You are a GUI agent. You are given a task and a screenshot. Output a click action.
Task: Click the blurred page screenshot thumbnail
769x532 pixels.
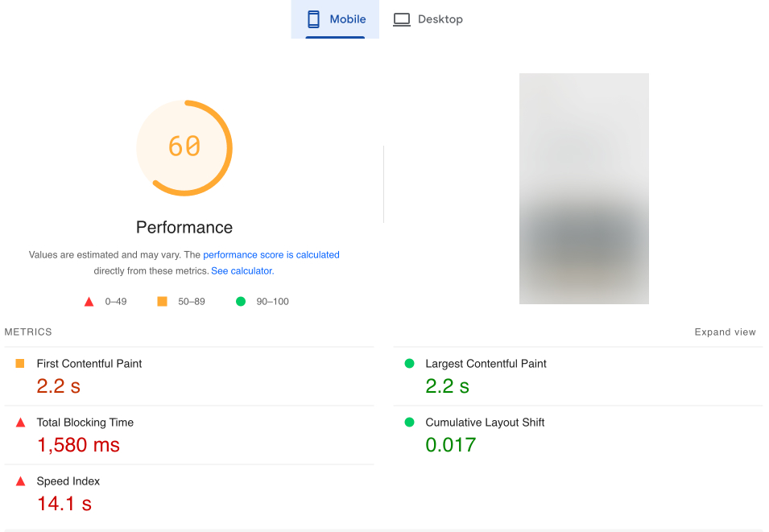(583, 188)
